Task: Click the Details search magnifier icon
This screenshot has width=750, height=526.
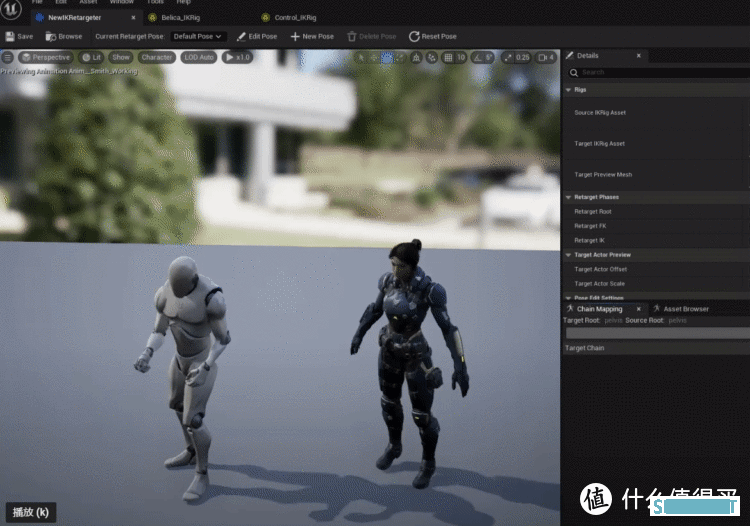Action: pyautogui.click(x=574, y=73)
